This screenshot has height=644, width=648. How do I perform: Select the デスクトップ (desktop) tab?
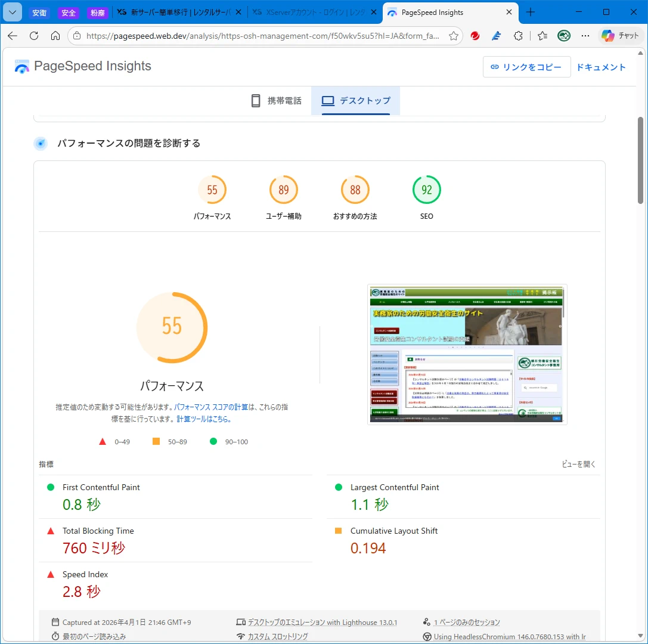click(356, 101)
